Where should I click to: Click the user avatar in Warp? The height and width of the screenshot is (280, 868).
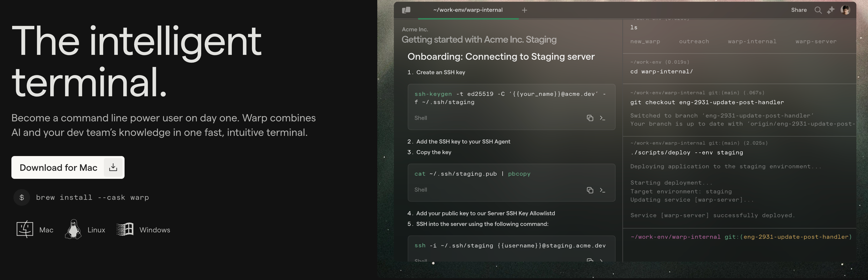pos(845,10)
